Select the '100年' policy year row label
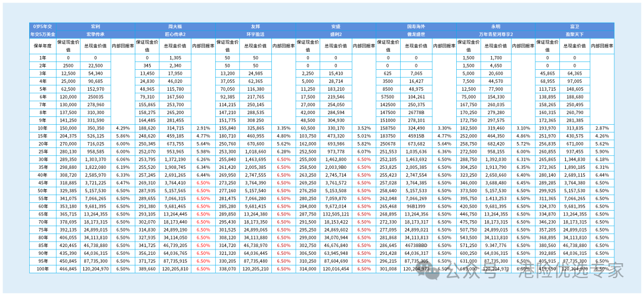The image size is (644, 296). (42, 269)
